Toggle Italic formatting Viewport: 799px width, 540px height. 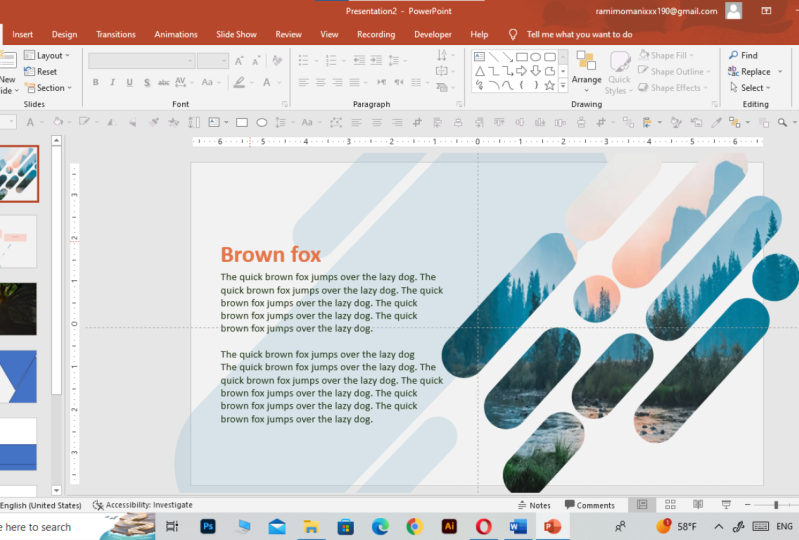(113, 82)
